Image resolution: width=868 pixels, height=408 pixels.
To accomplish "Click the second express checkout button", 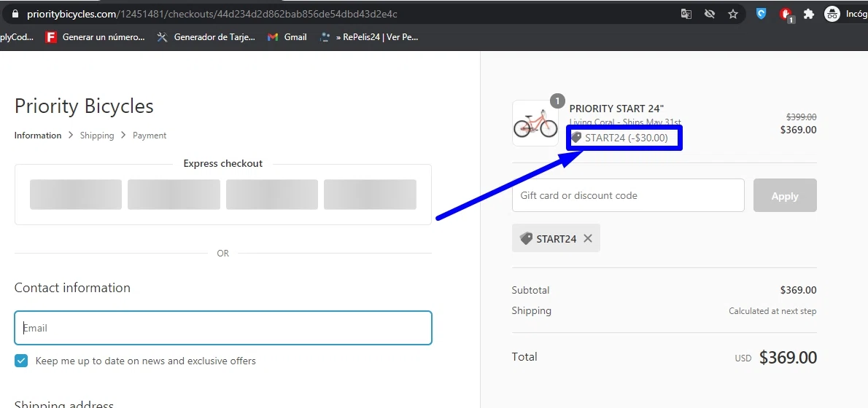I will coord(174,195).
